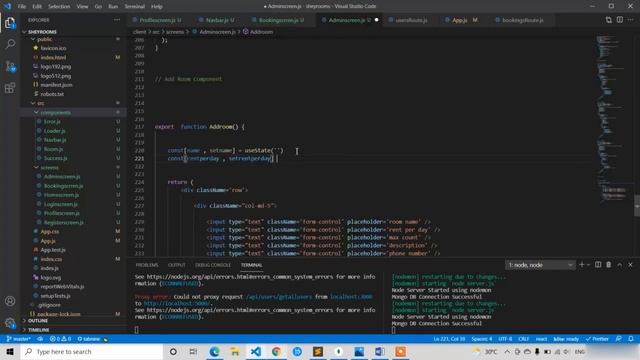
Task: Open the Accounts menu icon
Action: 10,301
